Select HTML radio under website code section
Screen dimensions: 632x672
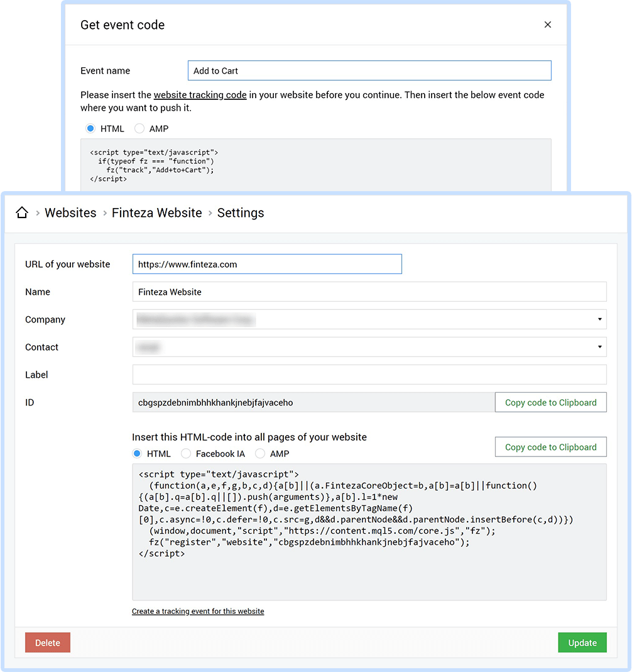[137, 453]
